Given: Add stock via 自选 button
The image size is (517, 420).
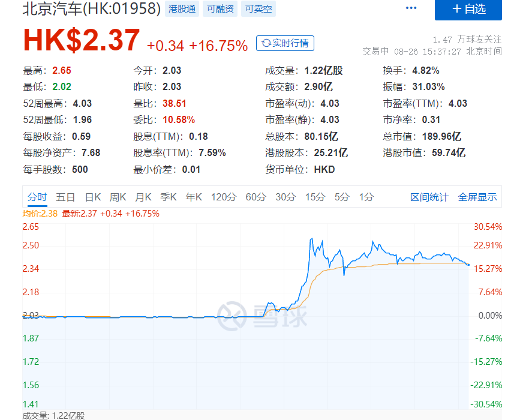Looking at the screenshot, I should [468, 10].
